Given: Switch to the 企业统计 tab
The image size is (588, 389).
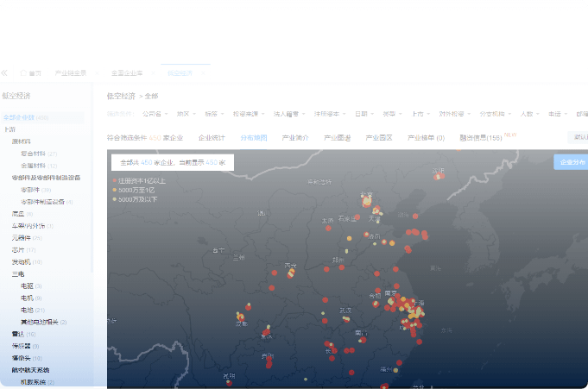Looking at the screenshot, I should (212, 137).
